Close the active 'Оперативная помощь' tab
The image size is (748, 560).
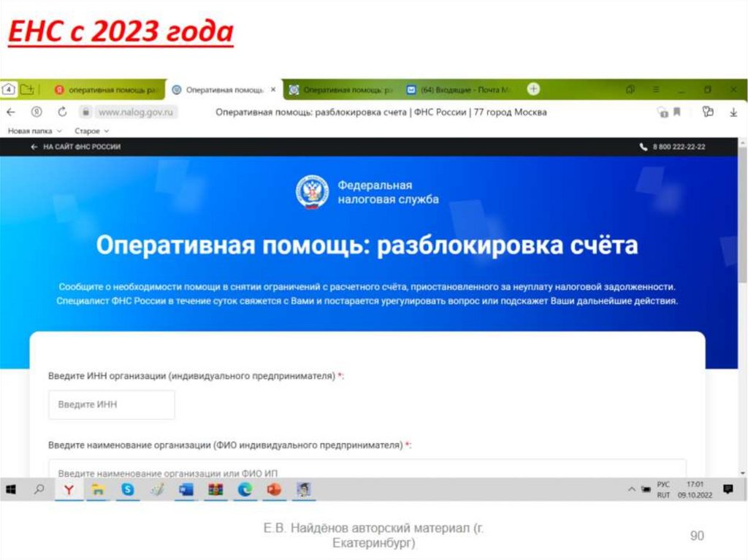[x=273, y=90]
